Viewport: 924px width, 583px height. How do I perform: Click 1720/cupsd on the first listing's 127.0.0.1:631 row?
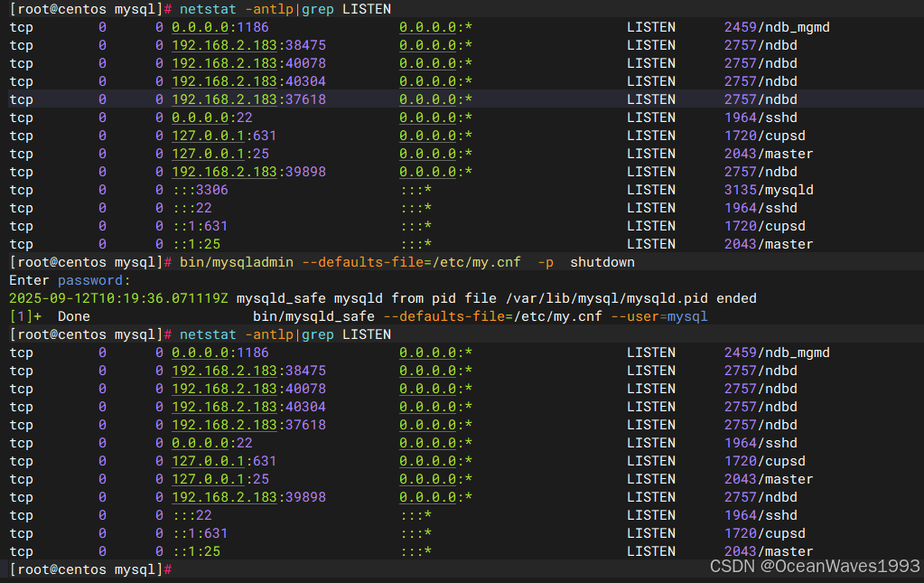pos(764,136)
